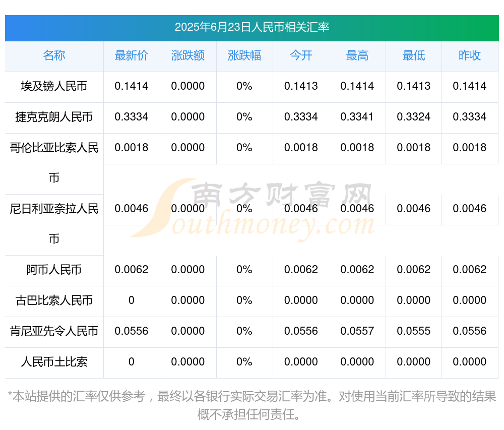This screenshot has height=430, width=504.
Task: Click the 最新价 column header
Action: click(x=132, y=55)
